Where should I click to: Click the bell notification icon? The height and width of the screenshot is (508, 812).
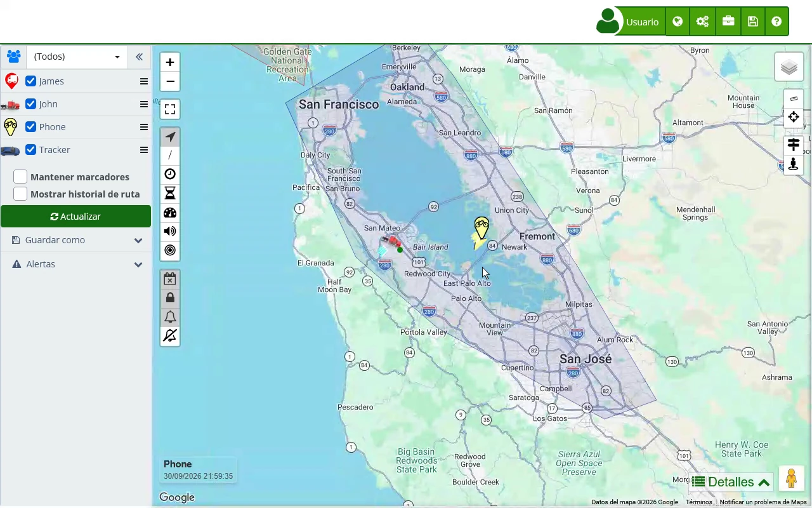pos(170,317)
